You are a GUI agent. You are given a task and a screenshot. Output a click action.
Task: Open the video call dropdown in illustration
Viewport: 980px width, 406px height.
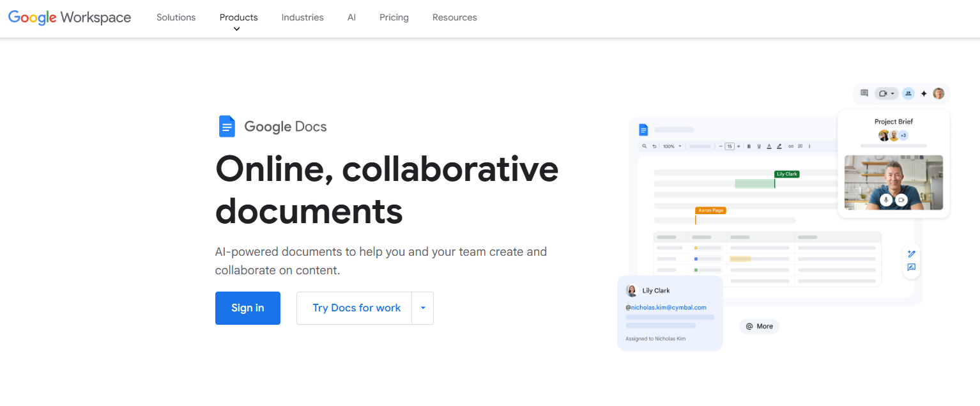[892, 93]
